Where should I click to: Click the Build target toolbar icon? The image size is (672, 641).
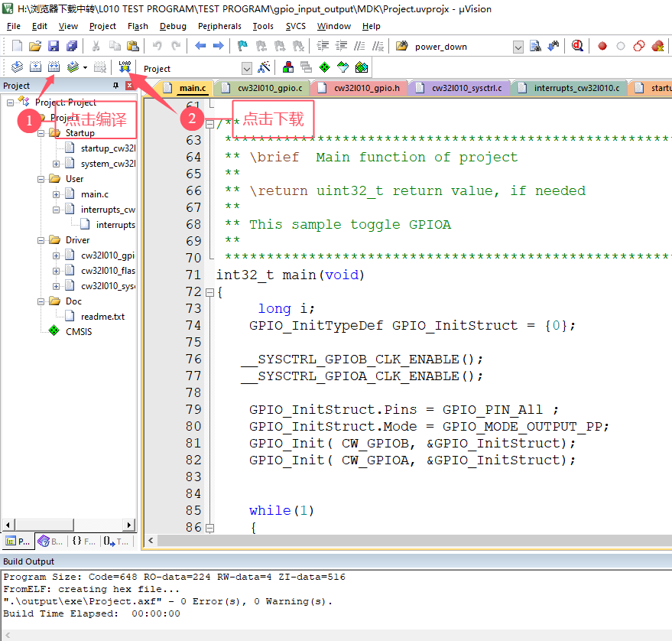[x=34, y=67]
